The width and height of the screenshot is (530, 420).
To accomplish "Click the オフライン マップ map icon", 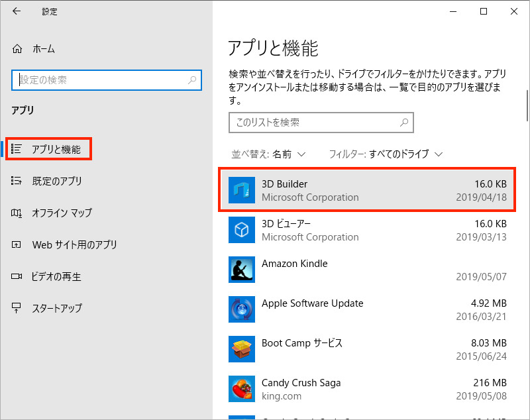I will 16,213.
